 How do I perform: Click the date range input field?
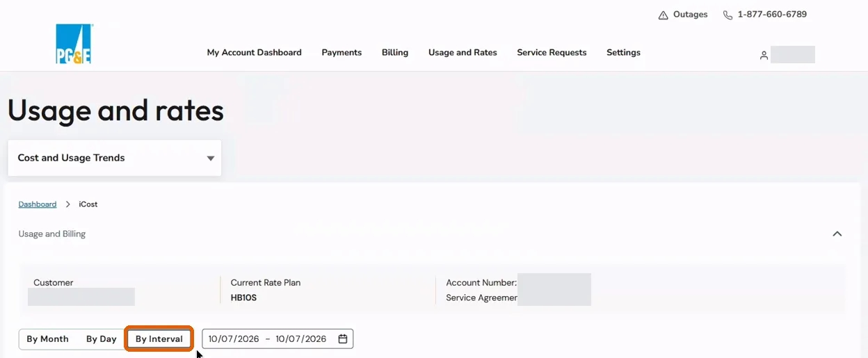point(278,339)
